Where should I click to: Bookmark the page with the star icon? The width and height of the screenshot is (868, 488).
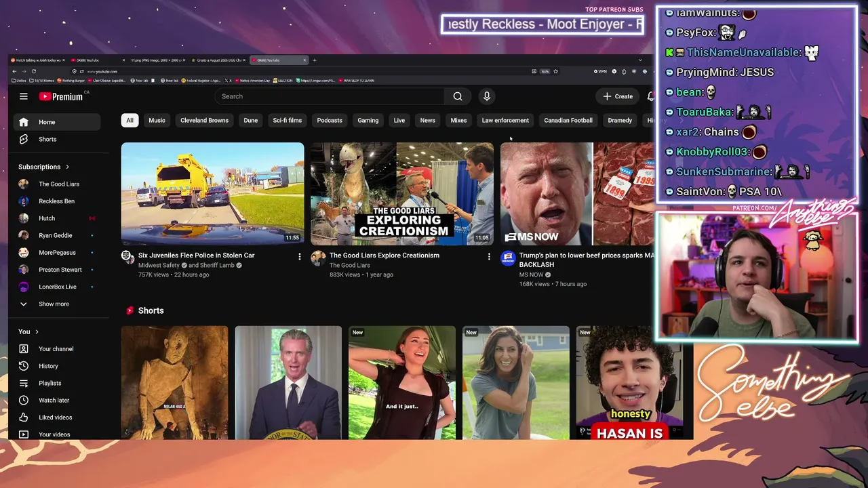click(x=555, y=71)
